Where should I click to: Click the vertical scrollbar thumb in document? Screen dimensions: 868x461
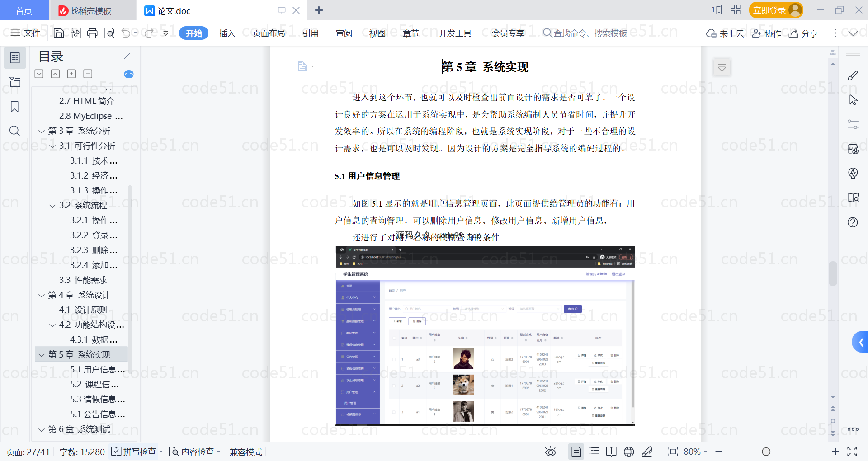pos(833,273)
